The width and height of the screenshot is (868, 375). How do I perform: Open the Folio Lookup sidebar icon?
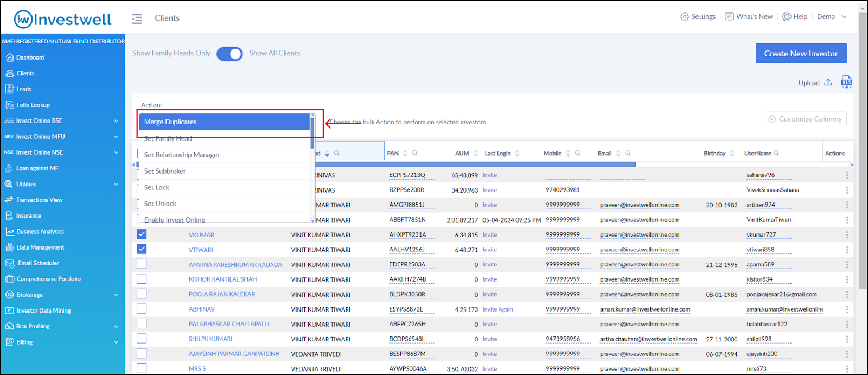click(9, 105)
